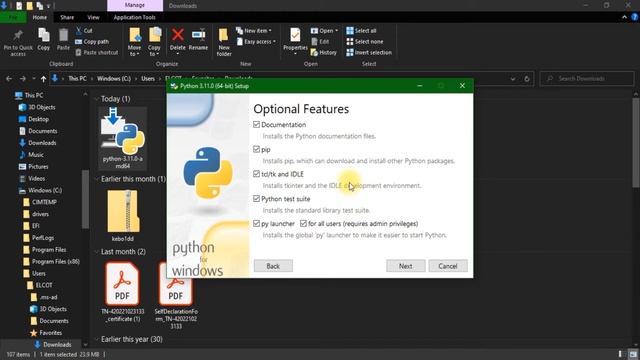Click Next in Python Setup
This screenshot has height=360, width=640.
[406, 266]
